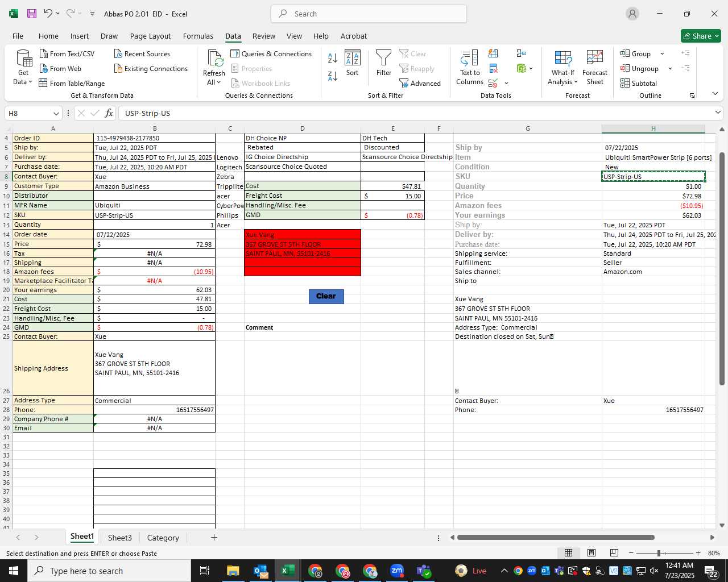Open the Review tab
Screen dimensions: 728x582
[x=264, y=36]
